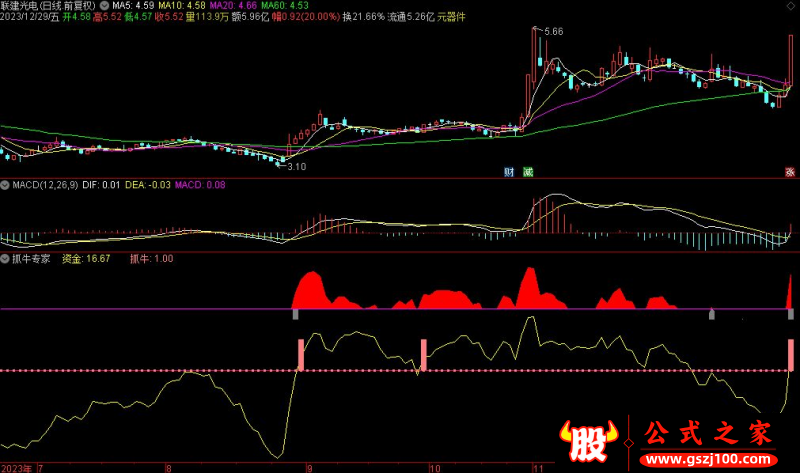Click the gray signal marker under last red peak

coord(791,314)
